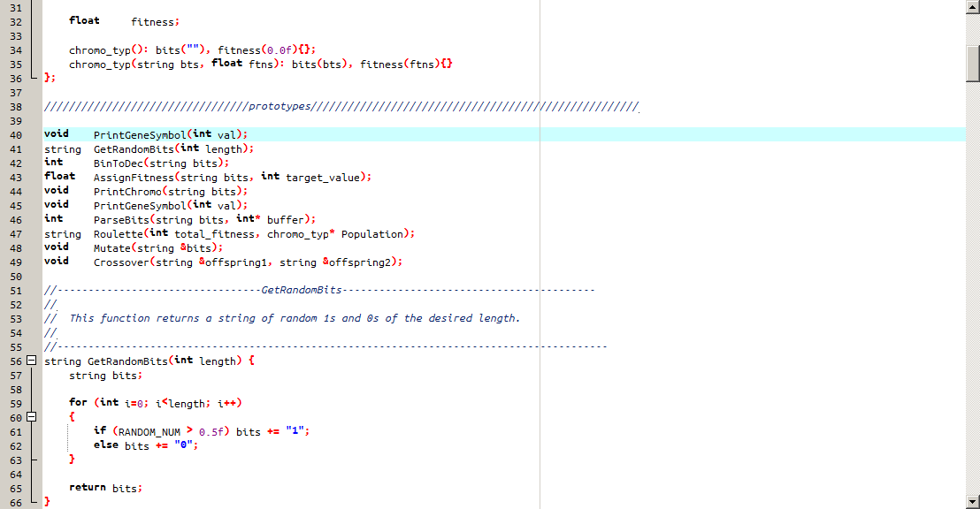
Task: Click 'target_value' parameter on line 43
Action: (323, 178)
